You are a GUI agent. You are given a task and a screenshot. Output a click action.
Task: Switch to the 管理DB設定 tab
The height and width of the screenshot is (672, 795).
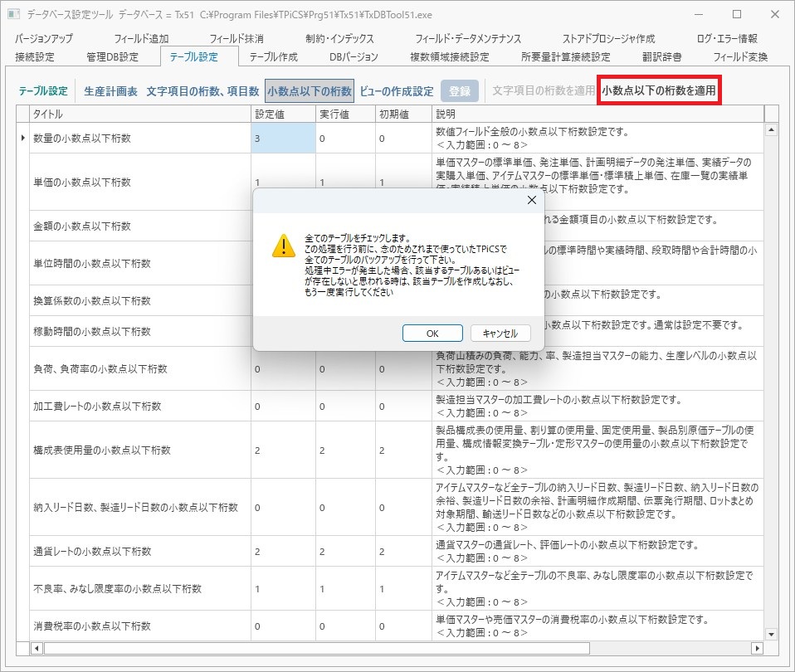112,56
